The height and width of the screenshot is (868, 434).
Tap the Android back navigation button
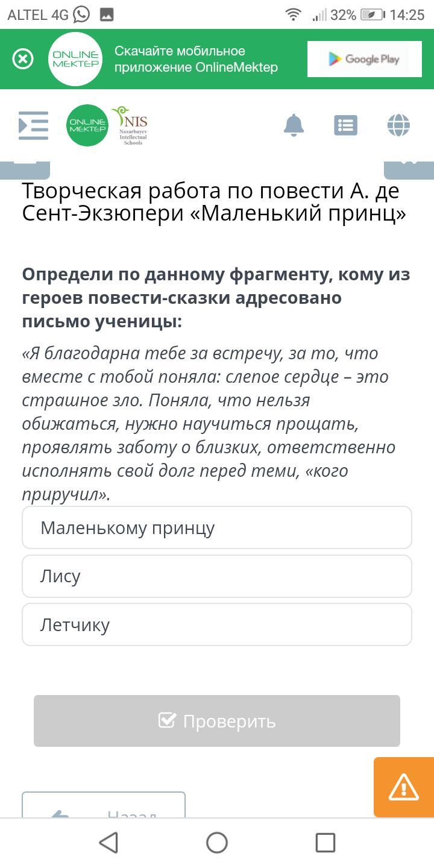point(108,843)
